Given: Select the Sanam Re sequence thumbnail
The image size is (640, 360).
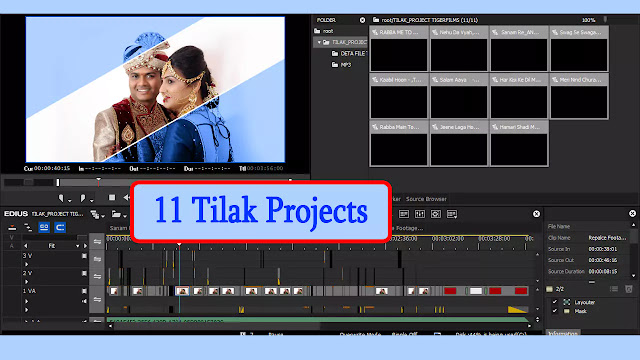Looking at the screenshot, I should [x=519, y=49].
